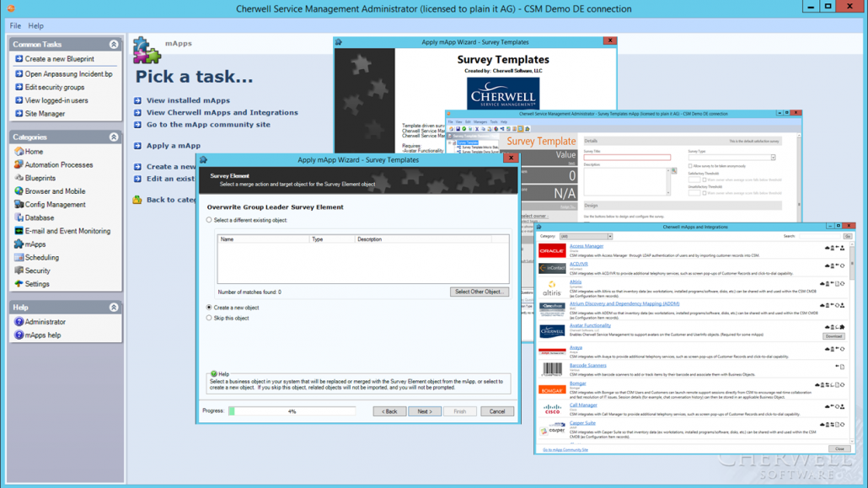Screen dimensions: 868x488
Task: Collapse the Common Tasks panel
Action: (x=114, y=45)
